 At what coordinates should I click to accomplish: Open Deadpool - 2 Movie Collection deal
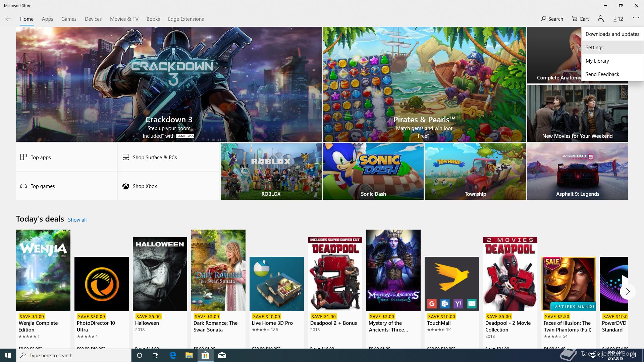(510, 292)
